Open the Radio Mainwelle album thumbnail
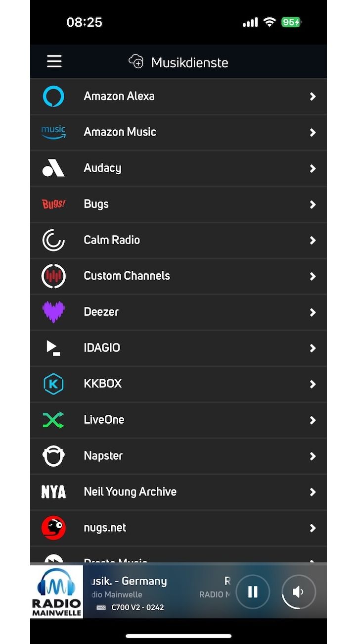 pyautogui.click(x=56, y=592)
